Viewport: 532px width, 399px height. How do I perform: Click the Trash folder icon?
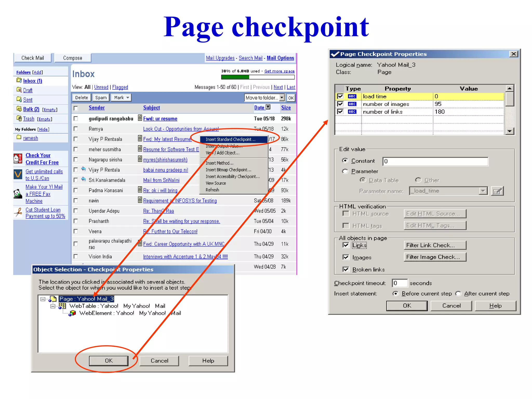tap(19, 118)
